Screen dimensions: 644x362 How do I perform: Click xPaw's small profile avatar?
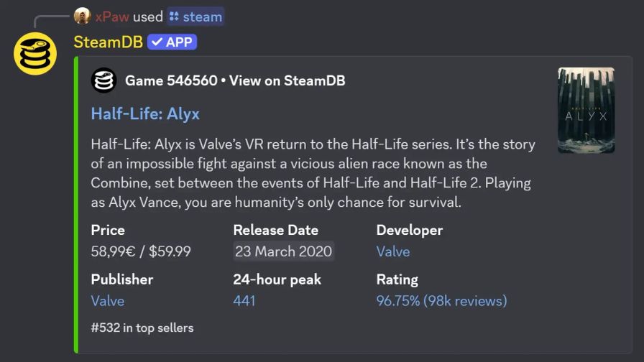point(82,17)
